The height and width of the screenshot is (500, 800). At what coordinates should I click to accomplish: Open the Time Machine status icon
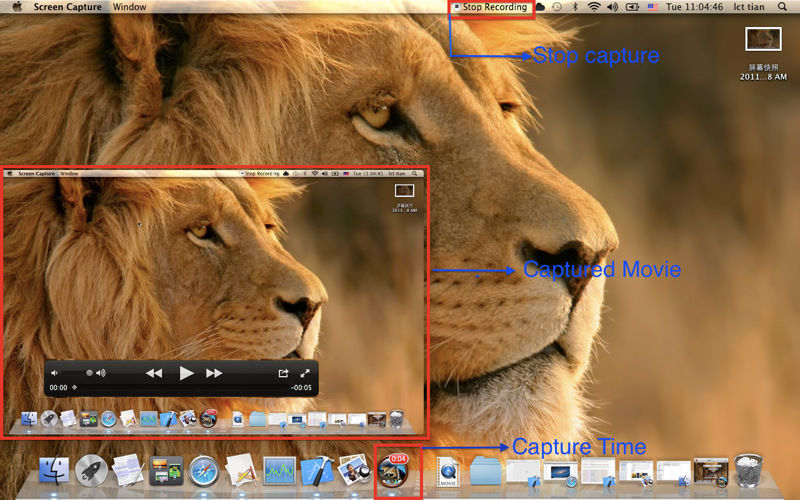(557, 7)
